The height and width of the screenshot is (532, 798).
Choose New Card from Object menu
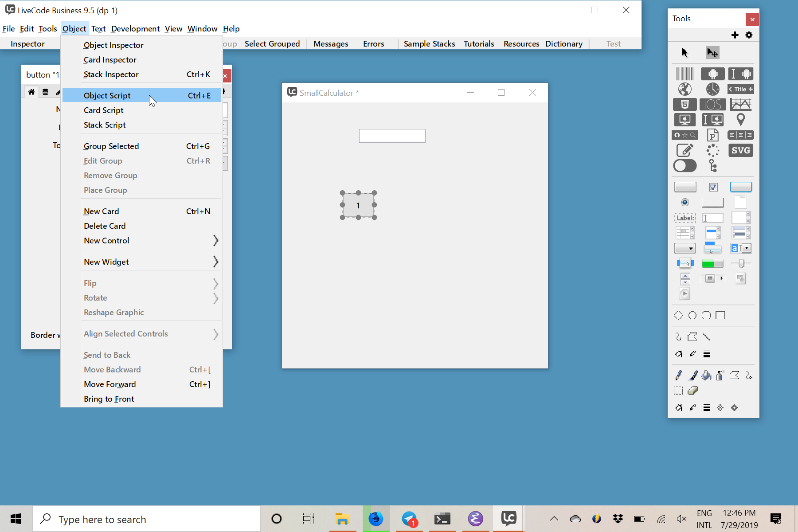tap(142, 211)
